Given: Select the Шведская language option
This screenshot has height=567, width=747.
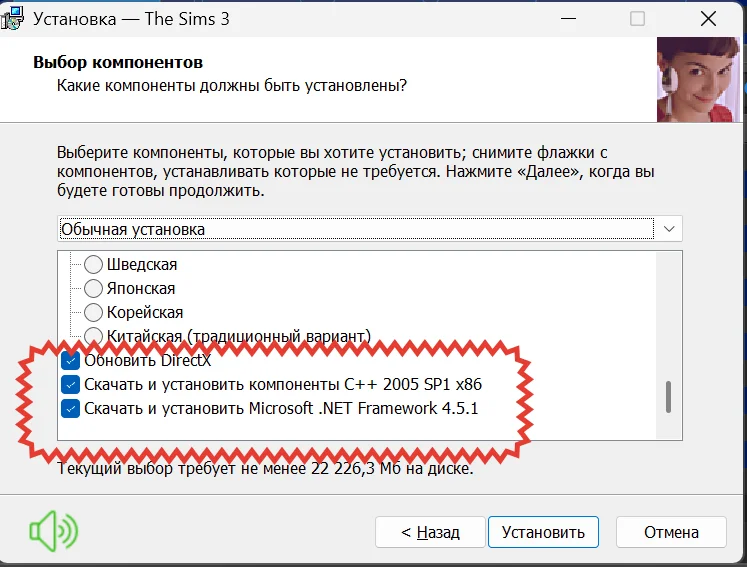Looking at the screenshot, I should point(93,265).
